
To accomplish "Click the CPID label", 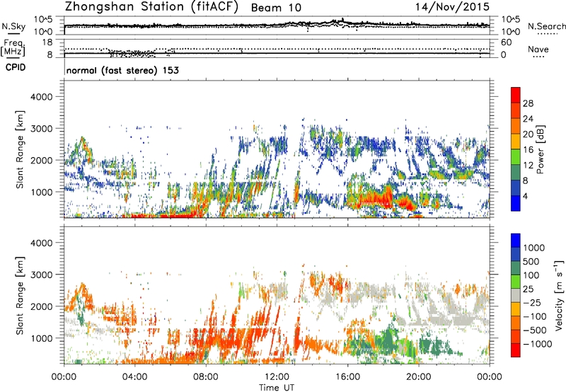I will (16, 67).
